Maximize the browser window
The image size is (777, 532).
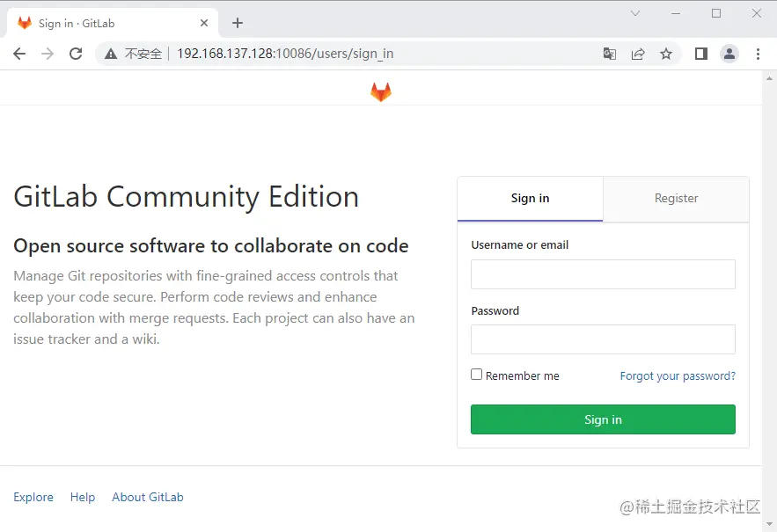(x=716, y=13)
